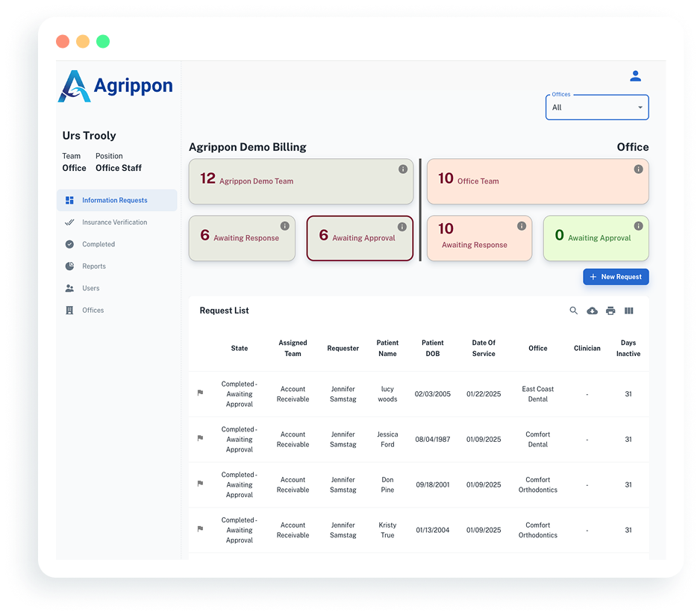Screen dimensions: 700x615
Task: Click DOB 08/04/1987 cell
Action: pyautogui.click(x=433, y=439)
